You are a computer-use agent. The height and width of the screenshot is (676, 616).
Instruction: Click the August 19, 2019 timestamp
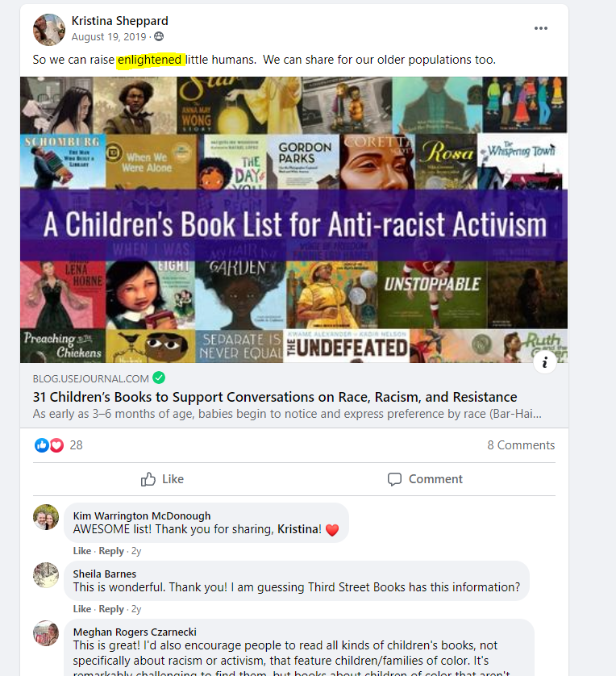[109, 36]
